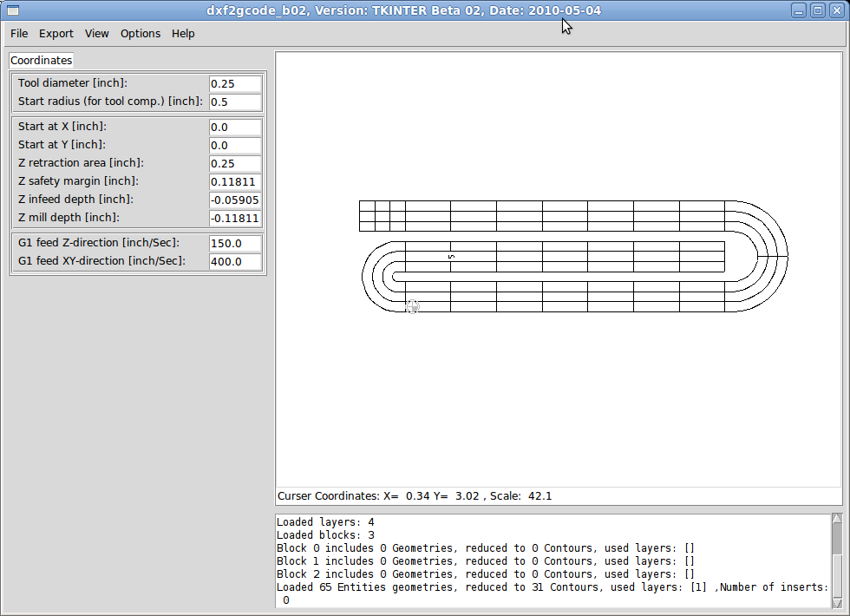The image size is (850, 616).
Task: Change the G1 feed XY-direction speed
Action: coord(234,261)
